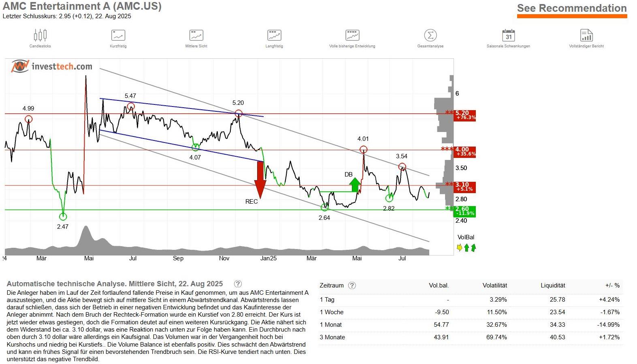Open Saisonale Schwankungen calendar icon
Image resolution: width=637 pixels, height=364 pixels.
pyautogui.click(x=508, y=36)
